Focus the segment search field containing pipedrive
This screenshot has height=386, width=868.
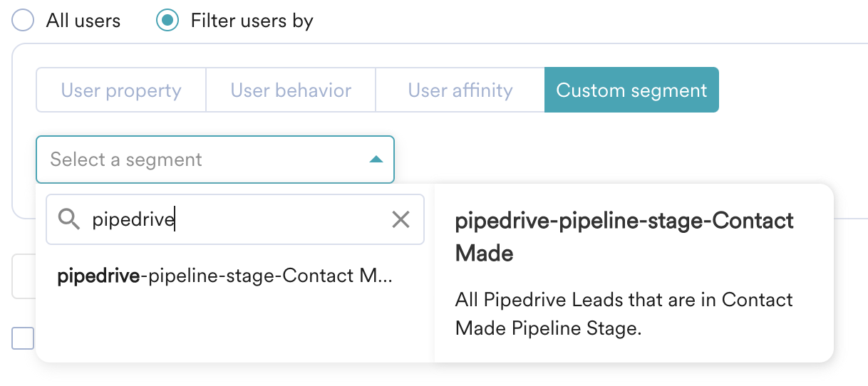pos(235,220)
